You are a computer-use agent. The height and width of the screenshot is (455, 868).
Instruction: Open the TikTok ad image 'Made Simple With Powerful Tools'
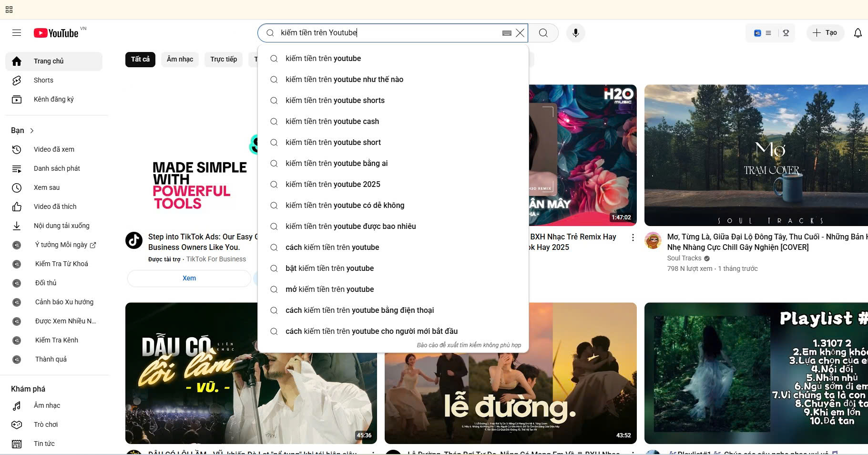coord(192,155)
